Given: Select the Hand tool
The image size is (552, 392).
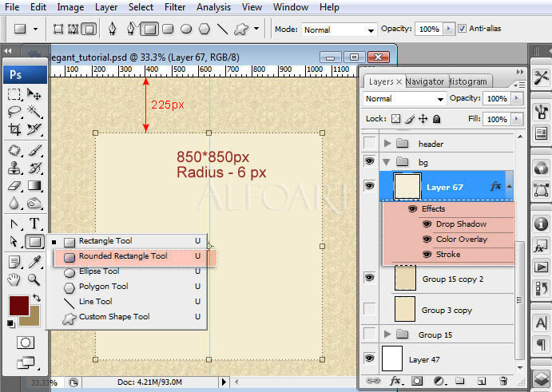Looking at the screenshot, I should pos(14,279).
